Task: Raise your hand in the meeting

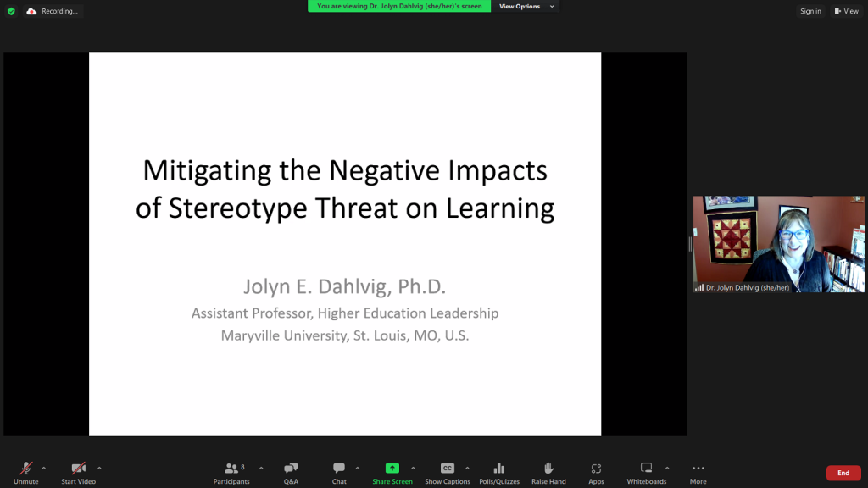Action: click(x=548, y=473)
